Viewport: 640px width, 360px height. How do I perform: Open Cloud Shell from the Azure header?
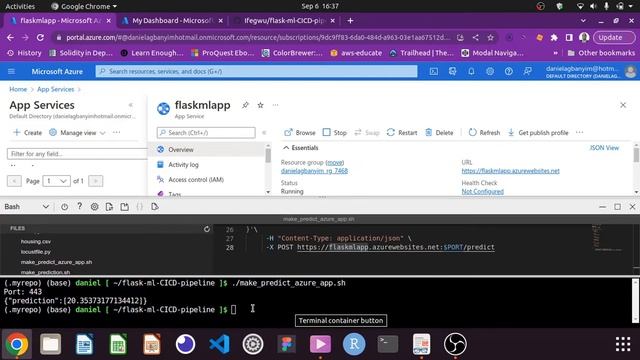pos(434,71)
